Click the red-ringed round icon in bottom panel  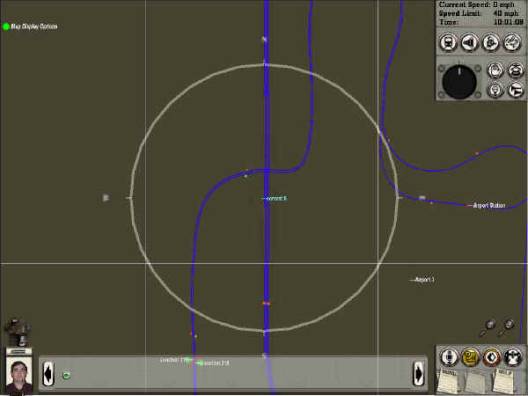[491, 357]
